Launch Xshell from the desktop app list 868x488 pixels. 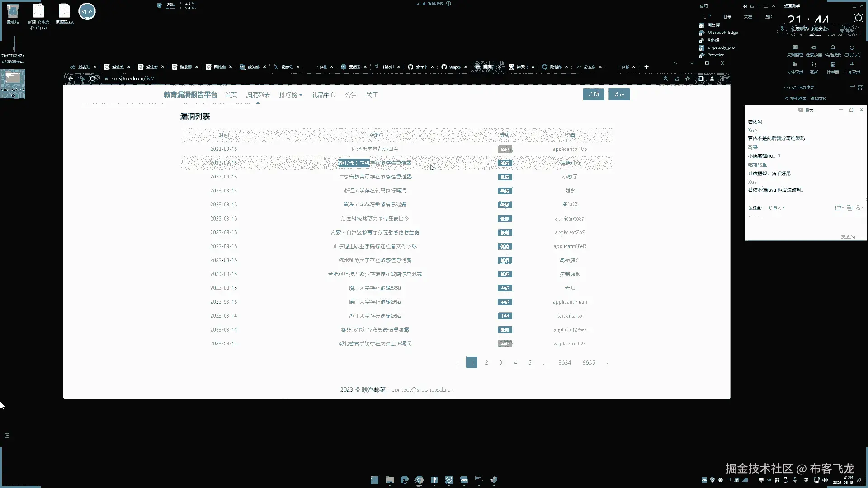click(x=713, y=40)
